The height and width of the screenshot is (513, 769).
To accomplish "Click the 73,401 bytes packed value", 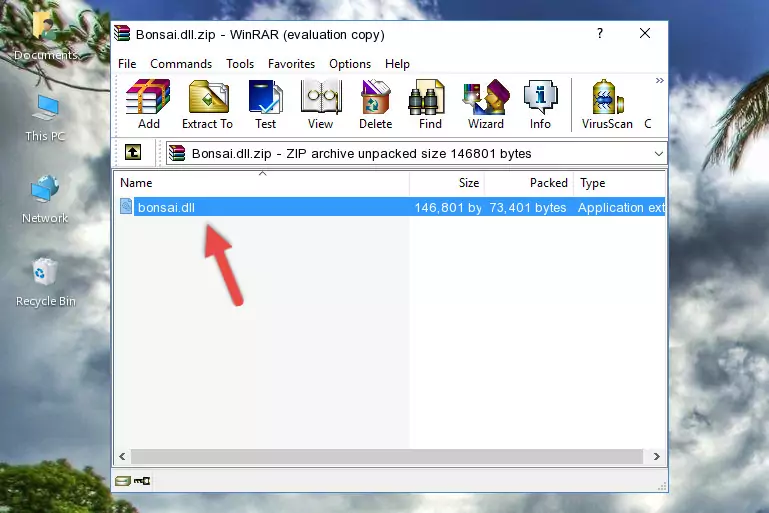I will point(528,207).
